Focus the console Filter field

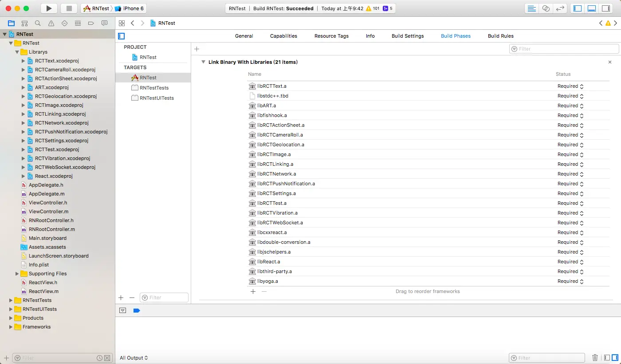pos(547,358)
